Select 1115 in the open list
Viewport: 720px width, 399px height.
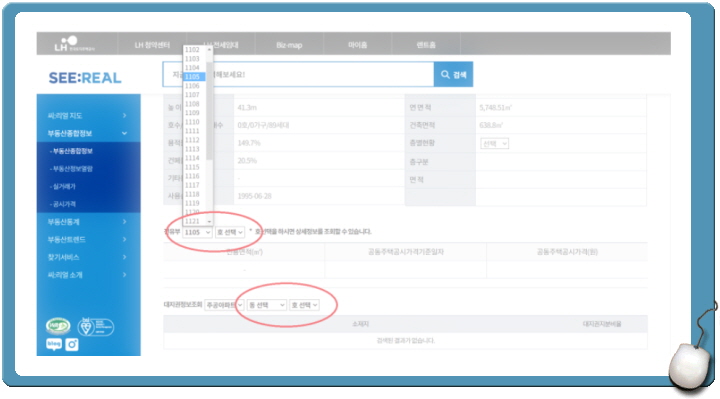[194, 167]
